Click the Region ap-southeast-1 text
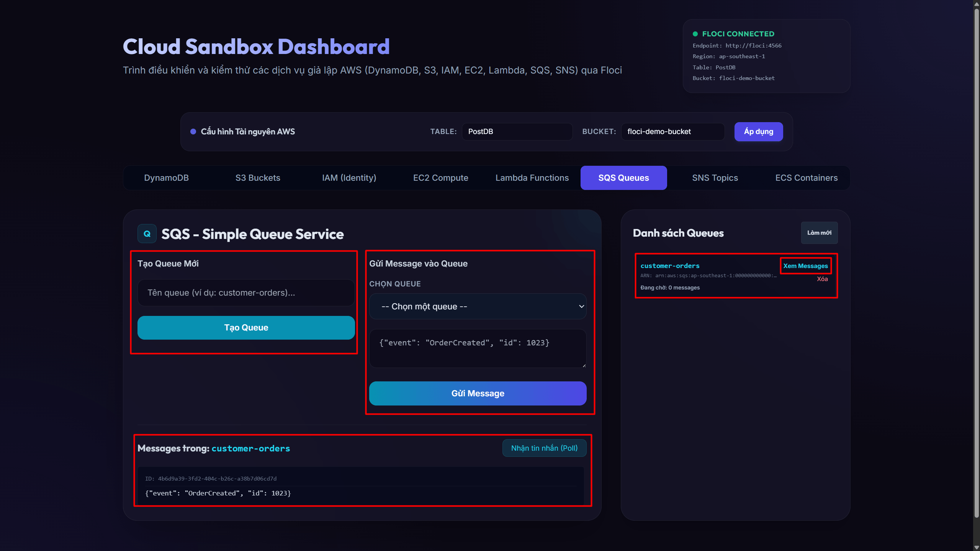980x551 pixels. click(x=728, y=56)
